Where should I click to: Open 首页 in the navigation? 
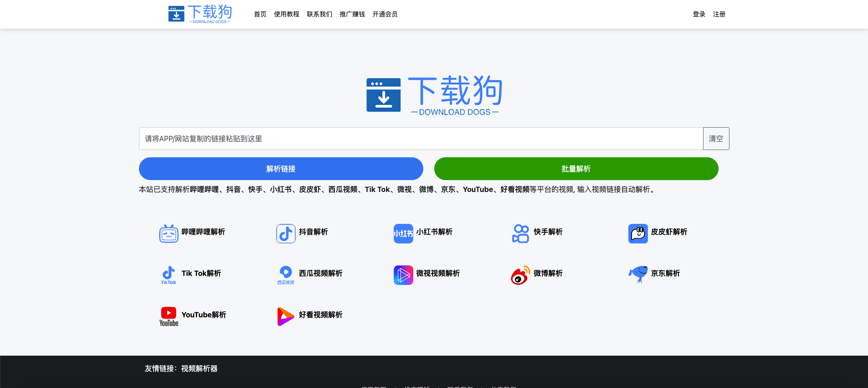click(260, 14)
